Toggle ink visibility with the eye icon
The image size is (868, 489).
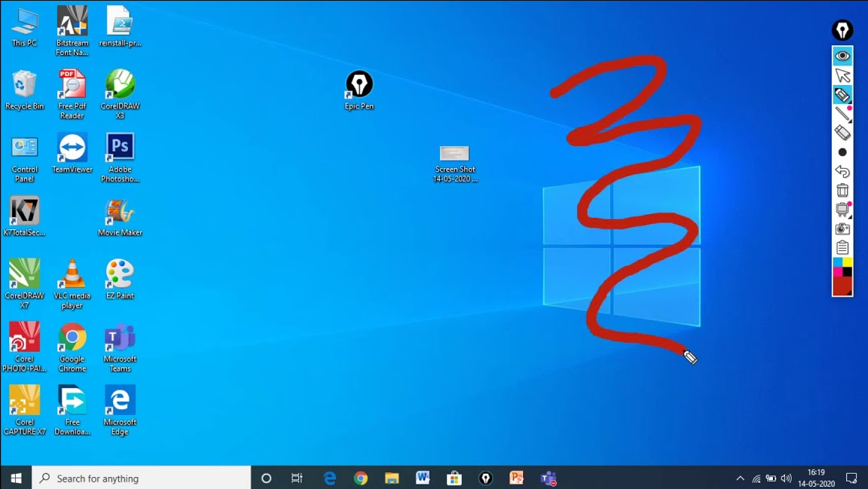pyautogui.click(x=842, y=56)
